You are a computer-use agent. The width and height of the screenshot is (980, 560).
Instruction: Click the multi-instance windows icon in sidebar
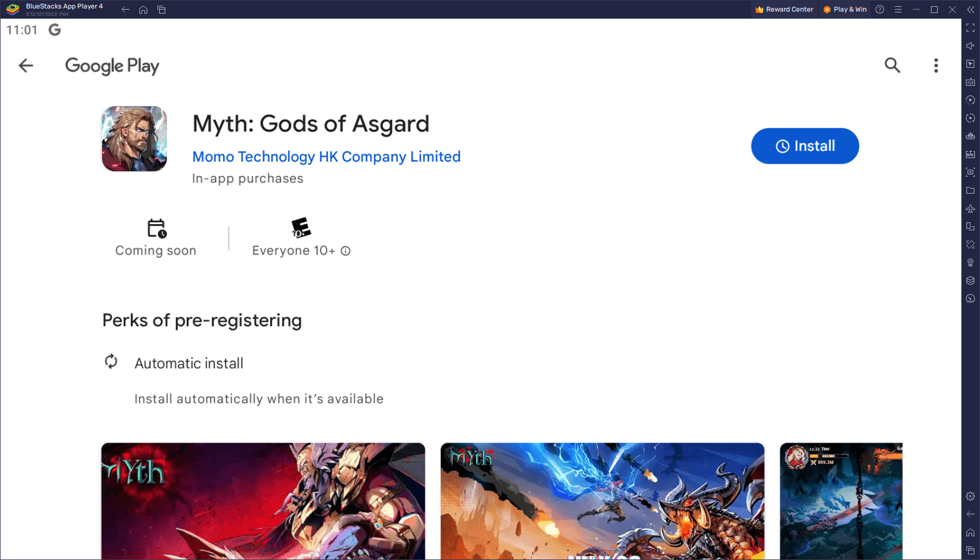pyautogui.click(x=970, y=226)
